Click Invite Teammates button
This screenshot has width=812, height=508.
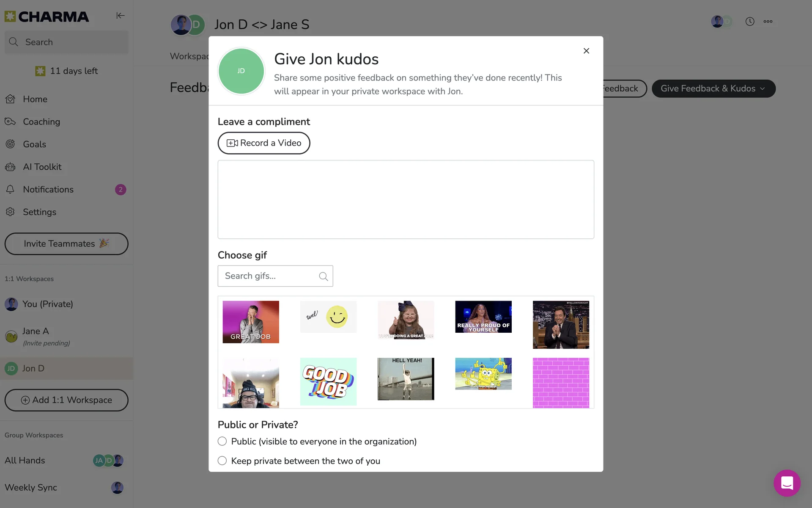click(x=66, y=244)
